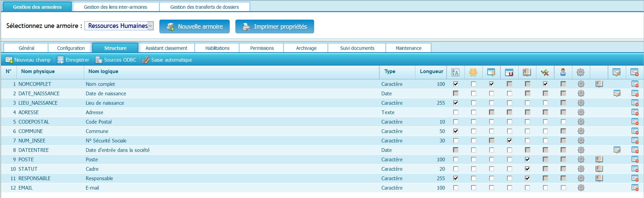
Task: Open Sources ODBC from the toolbar
Action: pos(99,60)
